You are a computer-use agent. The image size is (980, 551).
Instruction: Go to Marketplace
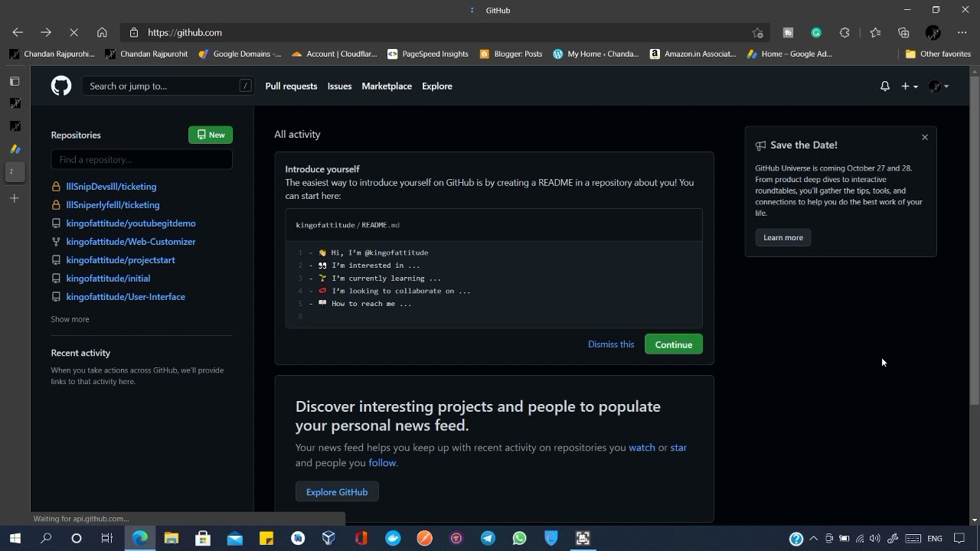387,86
